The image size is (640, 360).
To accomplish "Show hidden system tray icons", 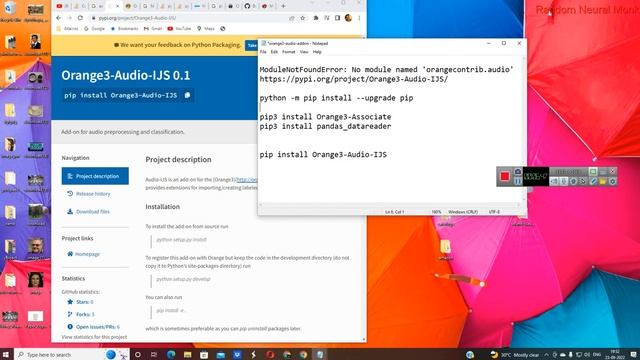I will pos(546,354).
